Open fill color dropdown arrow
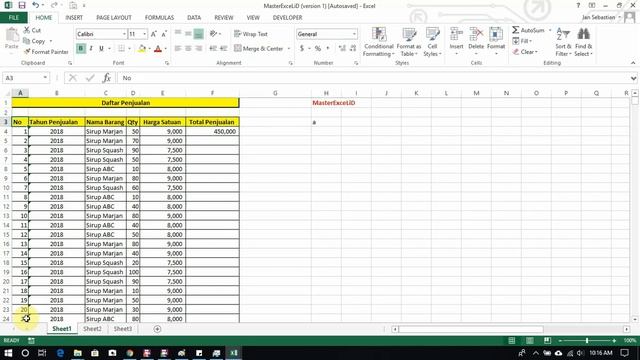Screen dimensions: 640x360 point(149,49)
